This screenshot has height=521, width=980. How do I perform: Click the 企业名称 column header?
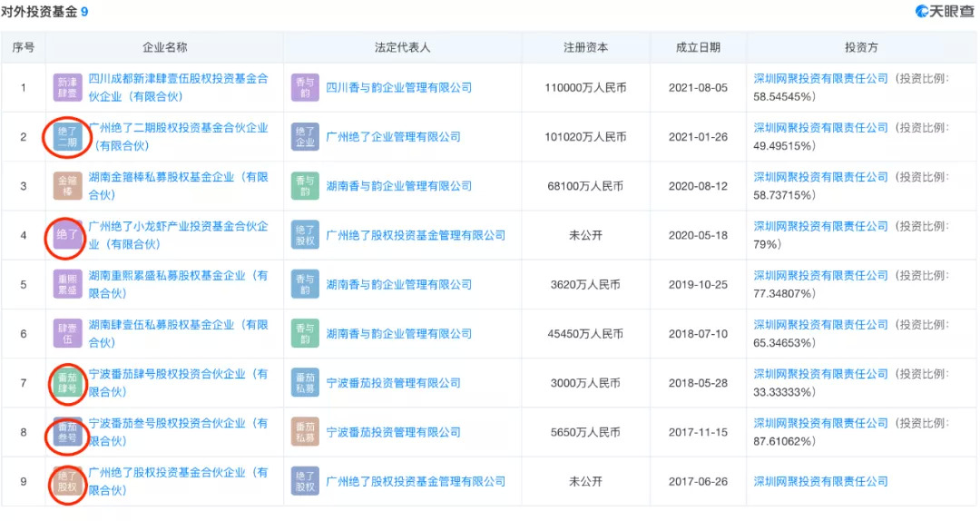click(165, 47)
